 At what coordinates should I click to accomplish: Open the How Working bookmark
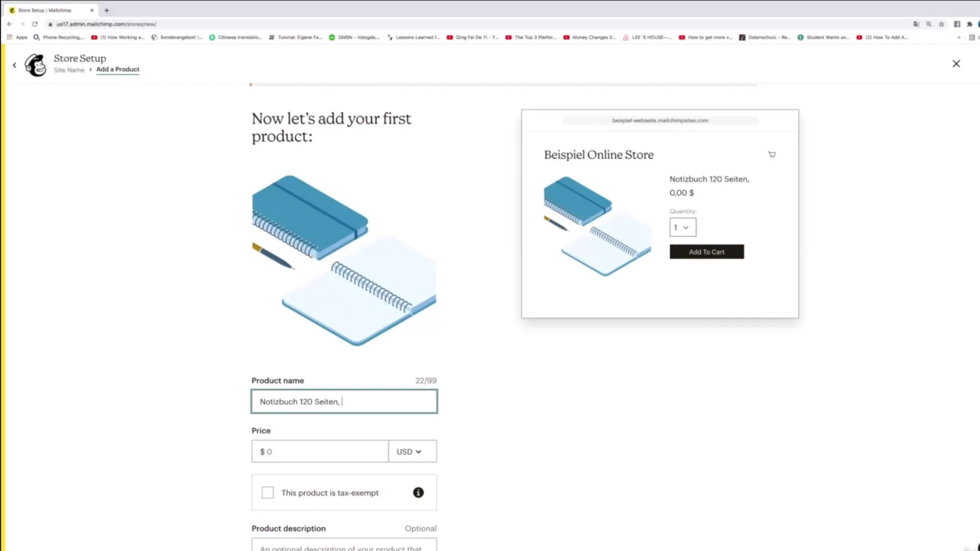(x=118, y=37)
